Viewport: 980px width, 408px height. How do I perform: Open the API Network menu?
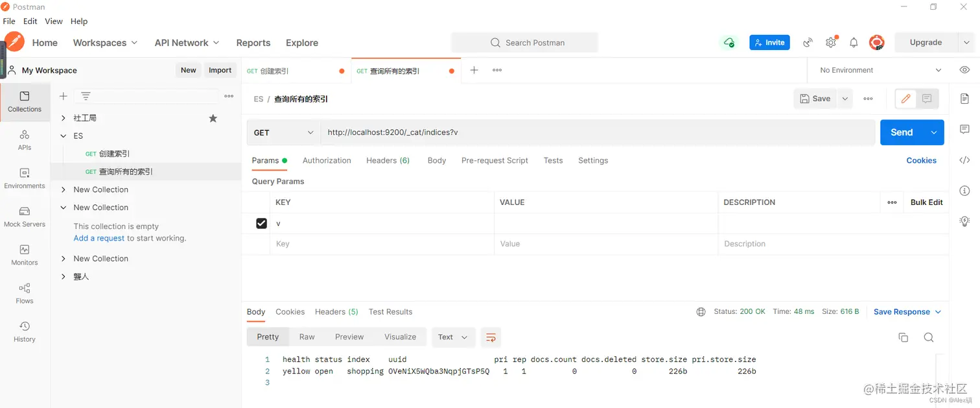[x=187, y=43]
